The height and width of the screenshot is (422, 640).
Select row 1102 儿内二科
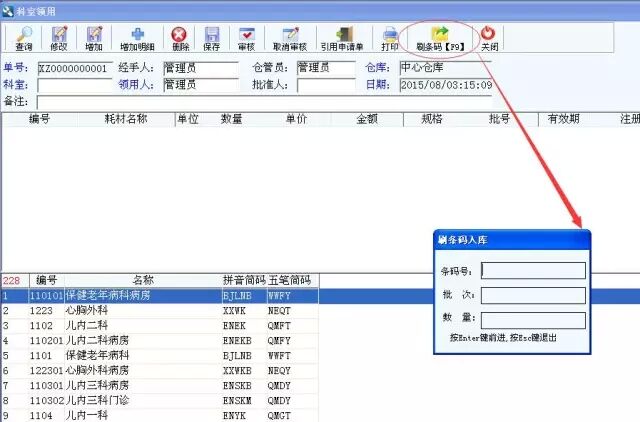pos(160,326)
